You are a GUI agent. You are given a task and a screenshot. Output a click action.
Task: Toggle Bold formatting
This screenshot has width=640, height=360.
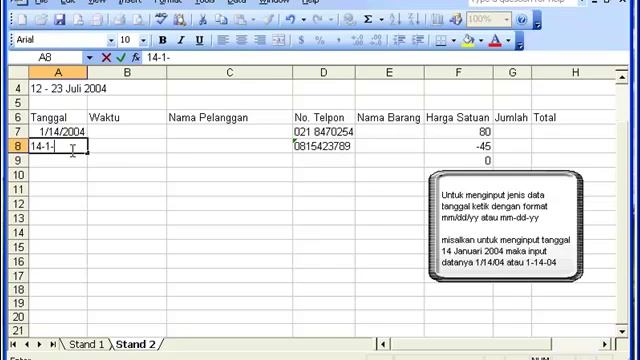coord(162,40)
